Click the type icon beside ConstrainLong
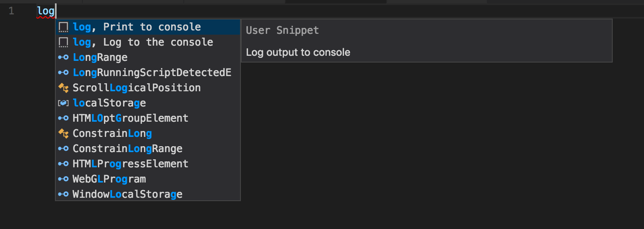The image size is (644, 229). 63,134
